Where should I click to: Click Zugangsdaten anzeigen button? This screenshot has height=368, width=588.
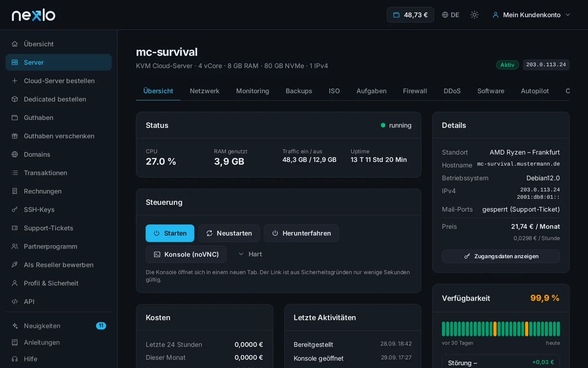tap(501, 256)
